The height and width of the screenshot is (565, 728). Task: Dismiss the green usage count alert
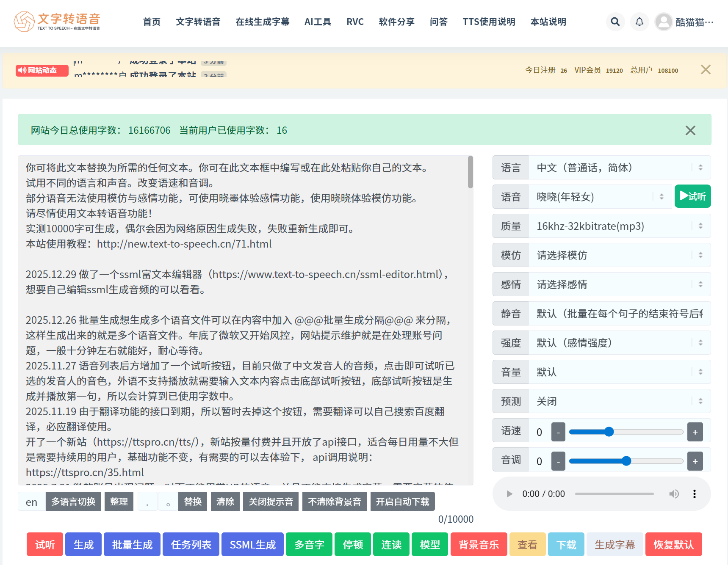coord(690,130)
